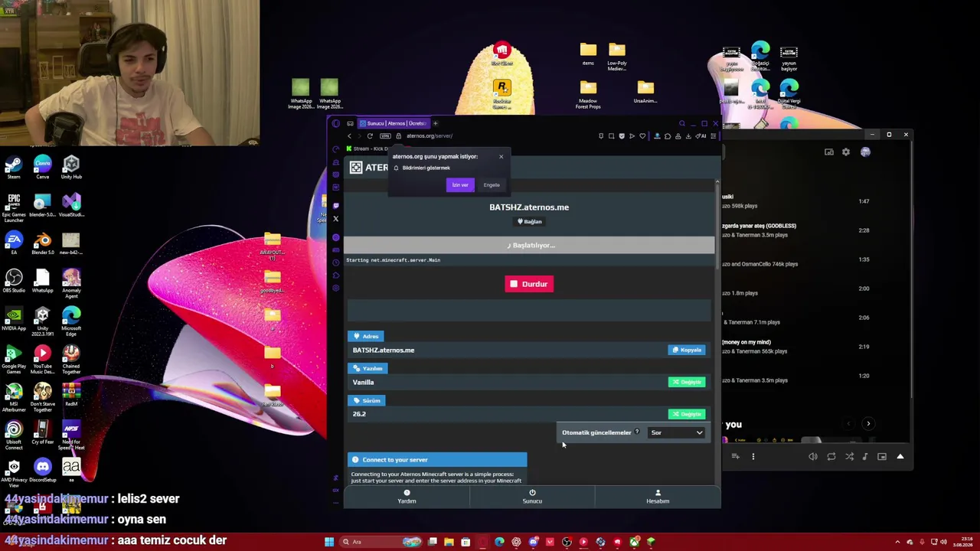Open browser search with magnifier icon
Screen dimensions: 980x551
click(682, 123)
